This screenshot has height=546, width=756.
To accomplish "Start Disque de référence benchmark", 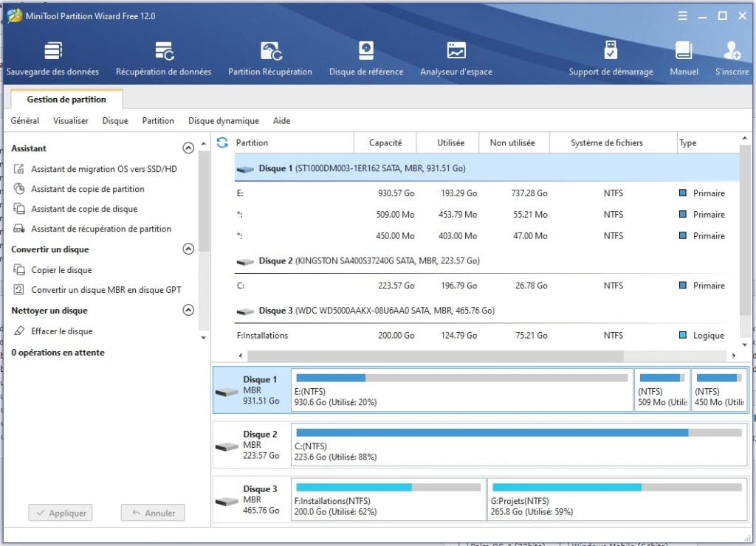I will (x=366, y=59).
